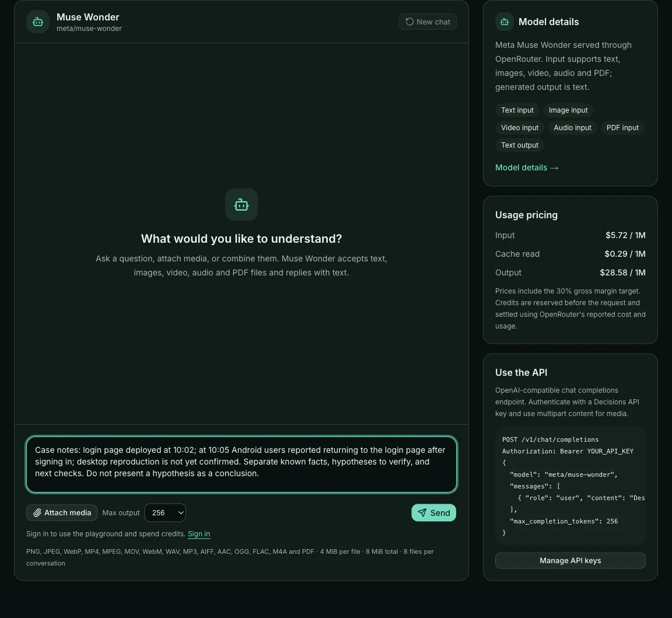Click the paper plane icon on Send
Viewport: 672px width, 618px height.
[422, 513]
